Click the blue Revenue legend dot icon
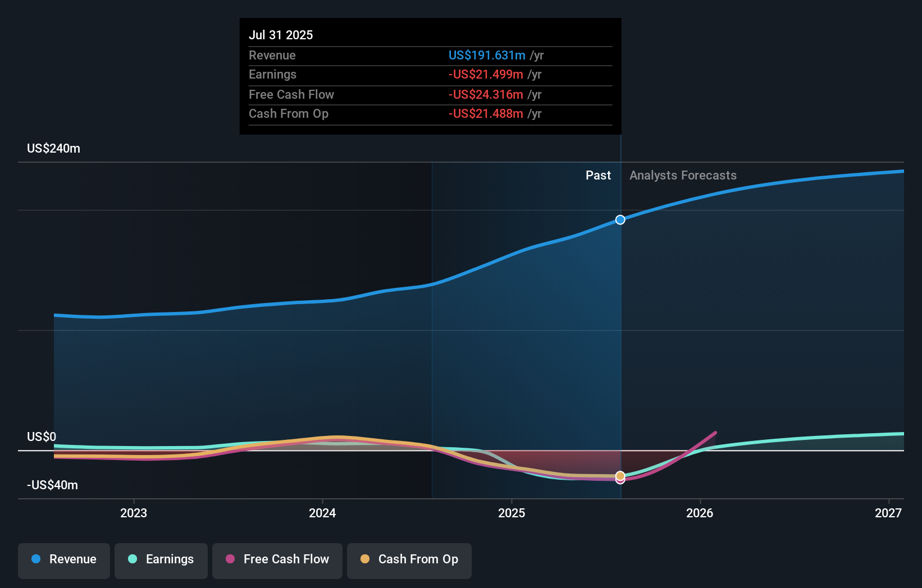The width and height of the screenshot is (922, 588). click(35, 559)
